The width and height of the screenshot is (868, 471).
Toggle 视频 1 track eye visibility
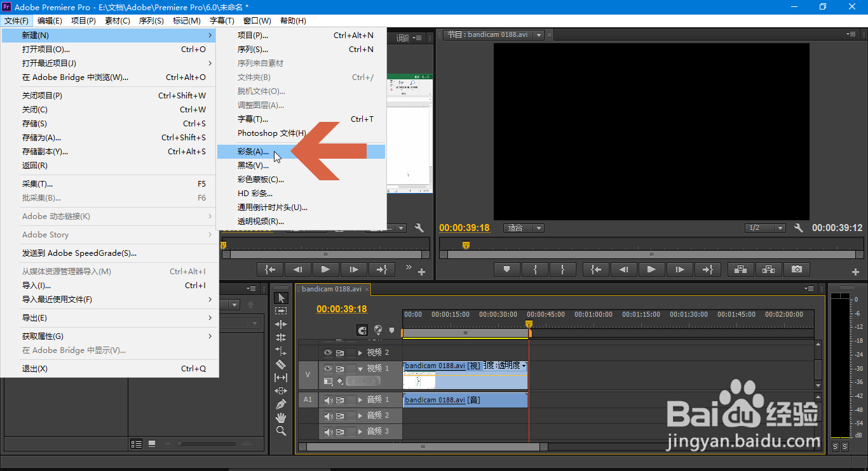coord(328,368)
